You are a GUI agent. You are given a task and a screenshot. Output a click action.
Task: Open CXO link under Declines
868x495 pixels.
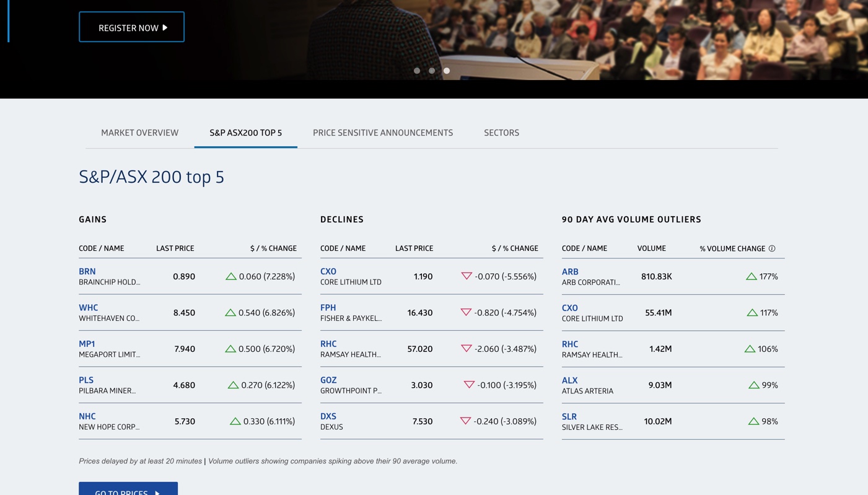pos(328,271)
